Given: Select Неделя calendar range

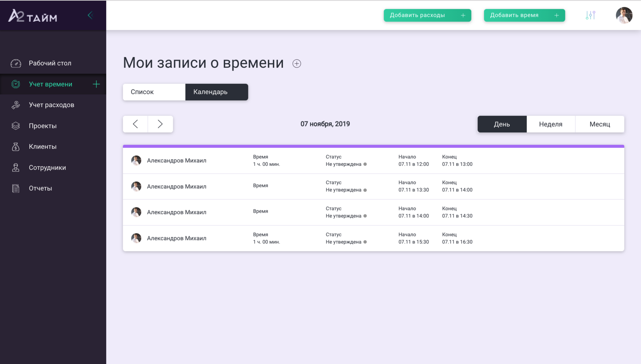Looking at the screenshot, I should (x=551, y=124).
